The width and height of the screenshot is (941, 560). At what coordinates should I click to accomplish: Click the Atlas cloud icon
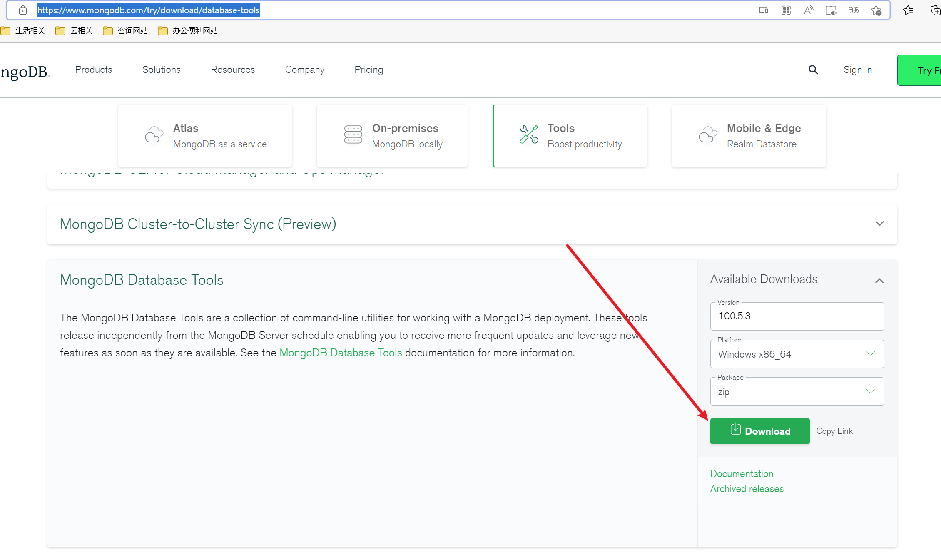[154, 135]
